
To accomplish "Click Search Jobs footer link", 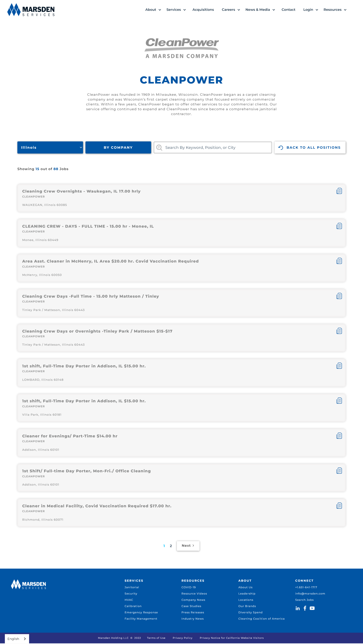I will point(304,600).
